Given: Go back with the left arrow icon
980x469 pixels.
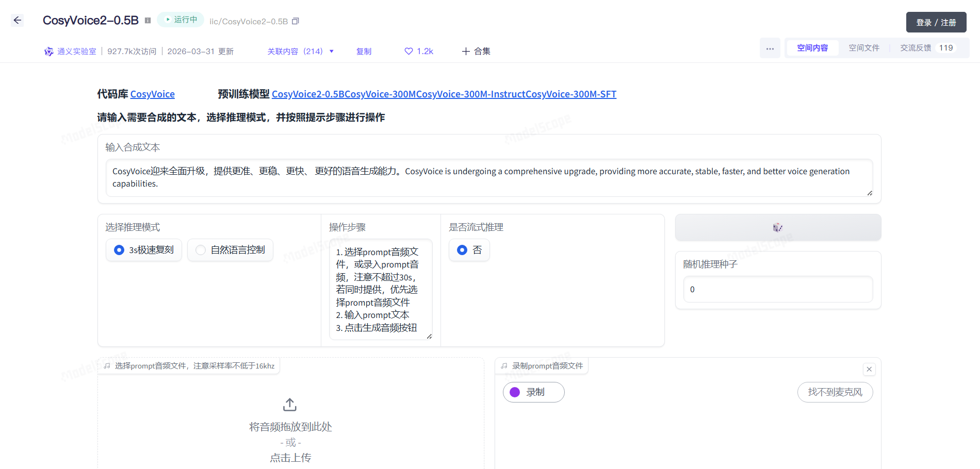Looking at the screenshot, I should (18, 20).
